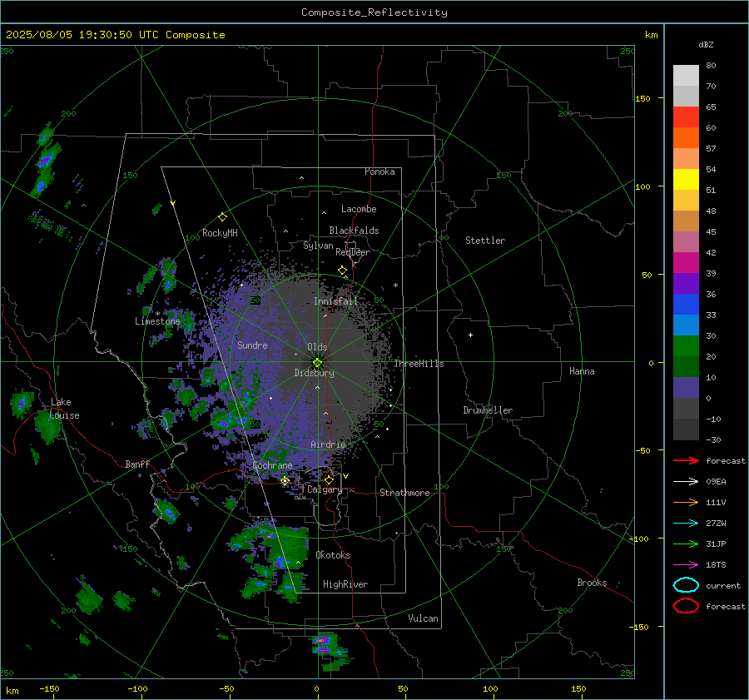Click the Calgary city label
749x700 pixels.
[325, 489]
